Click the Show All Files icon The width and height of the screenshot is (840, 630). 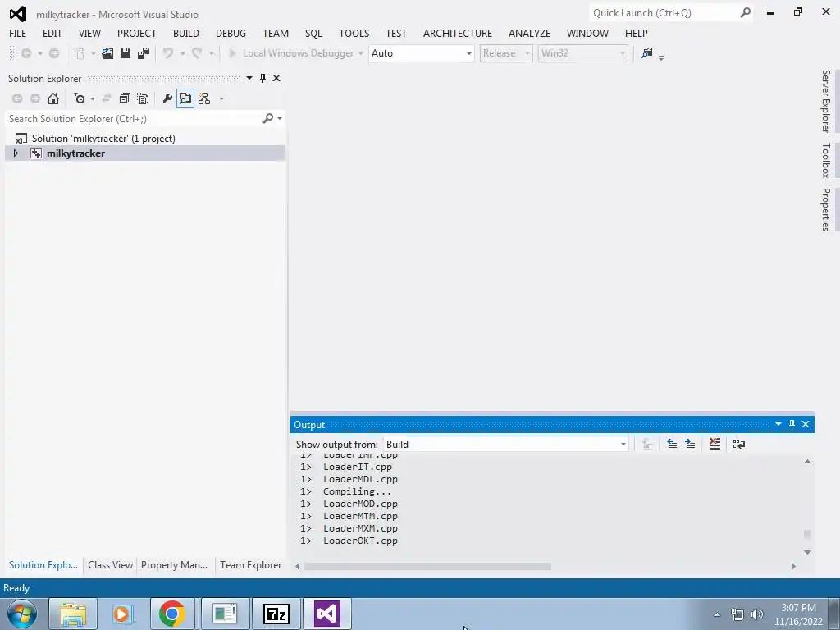[143, 98]
